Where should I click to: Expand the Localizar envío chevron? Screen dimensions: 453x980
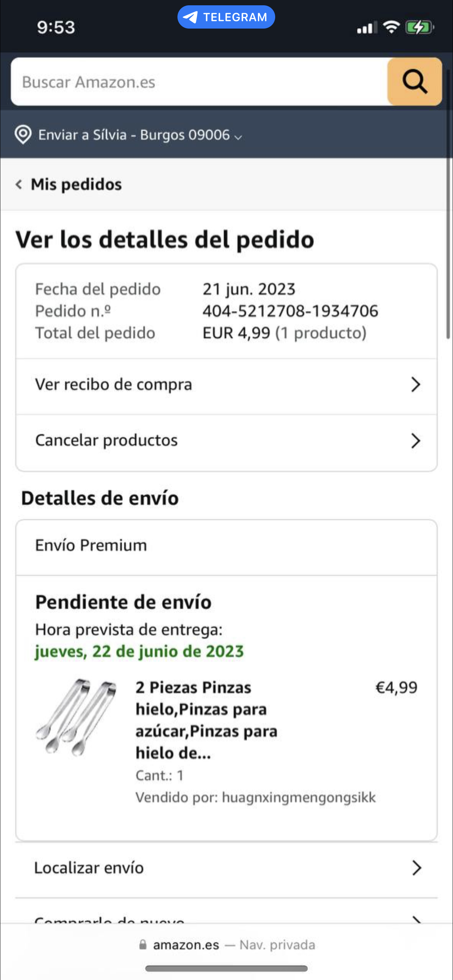(417, 868)
